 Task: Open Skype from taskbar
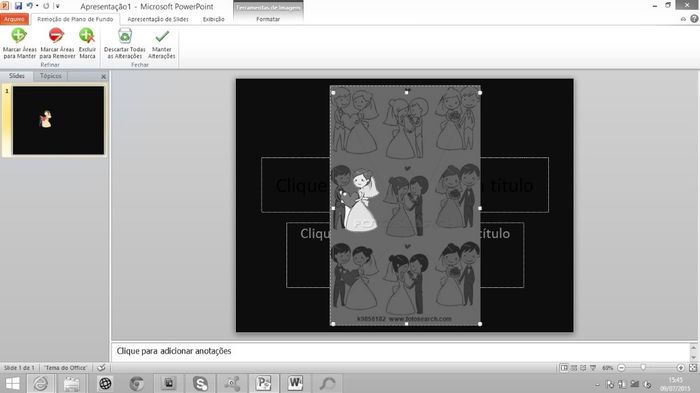[200, 384]
